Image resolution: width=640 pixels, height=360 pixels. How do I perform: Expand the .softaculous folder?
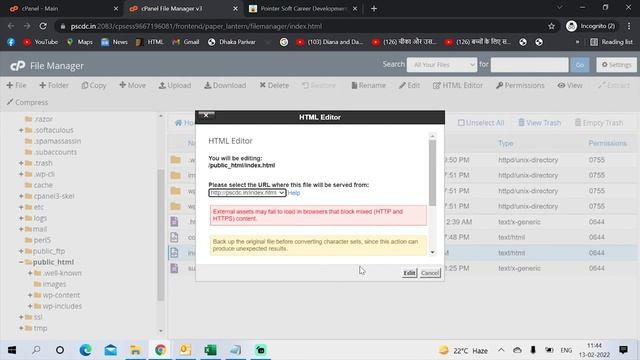21,130
